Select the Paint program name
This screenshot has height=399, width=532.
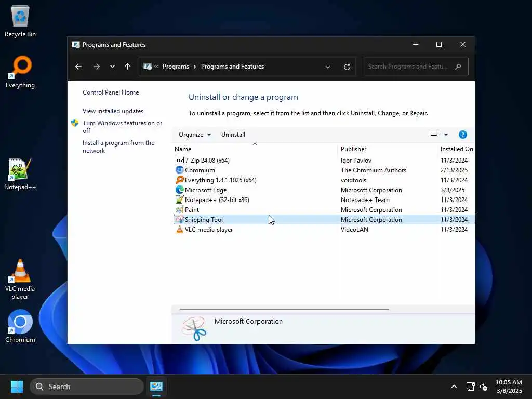click(x=192, y=210)
